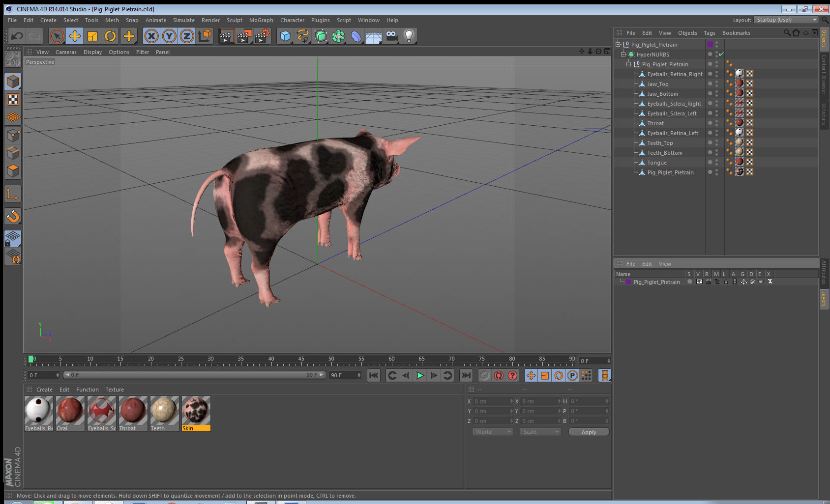Collapse the HyperNURBS tree node
Screen dimensions: 830x504
[623, 54]
